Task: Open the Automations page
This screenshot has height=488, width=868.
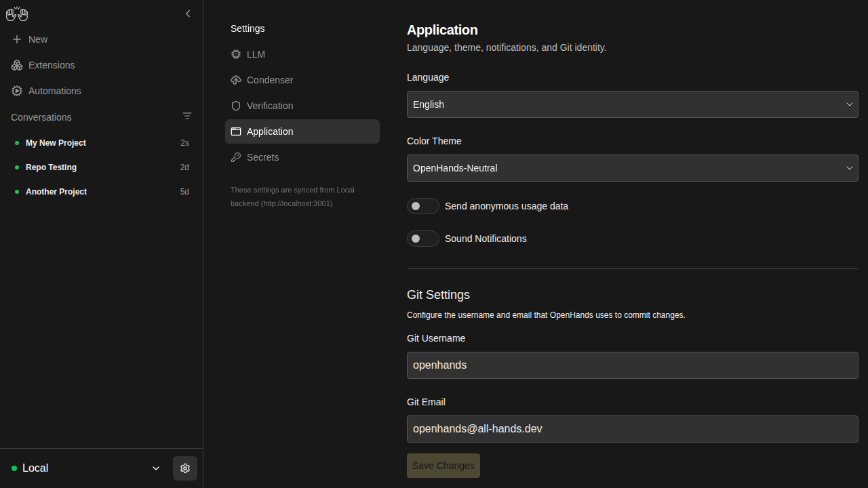Action: [101, 91]
